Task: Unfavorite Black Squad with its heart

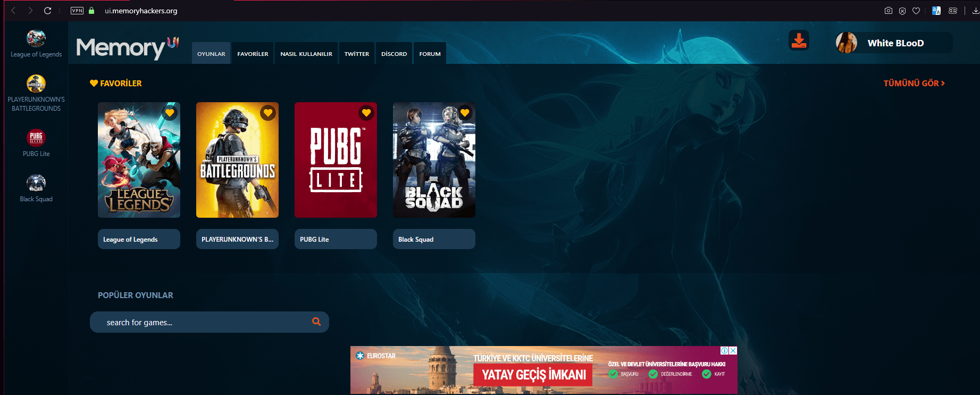Action: (x=465, y=113)
